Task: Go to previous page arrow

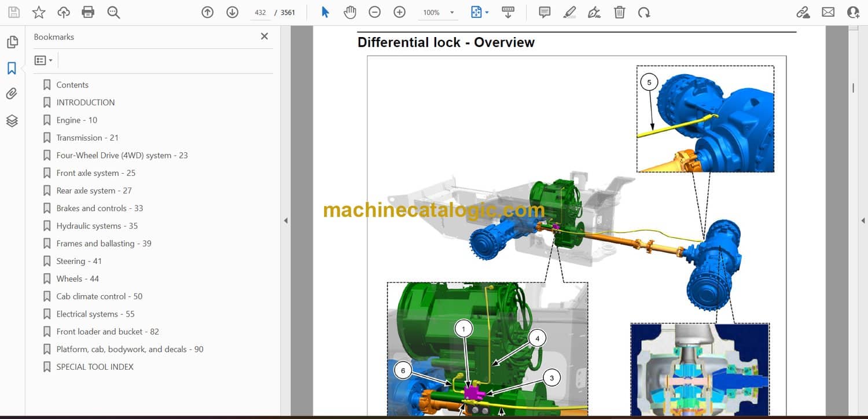Action: 207,12
